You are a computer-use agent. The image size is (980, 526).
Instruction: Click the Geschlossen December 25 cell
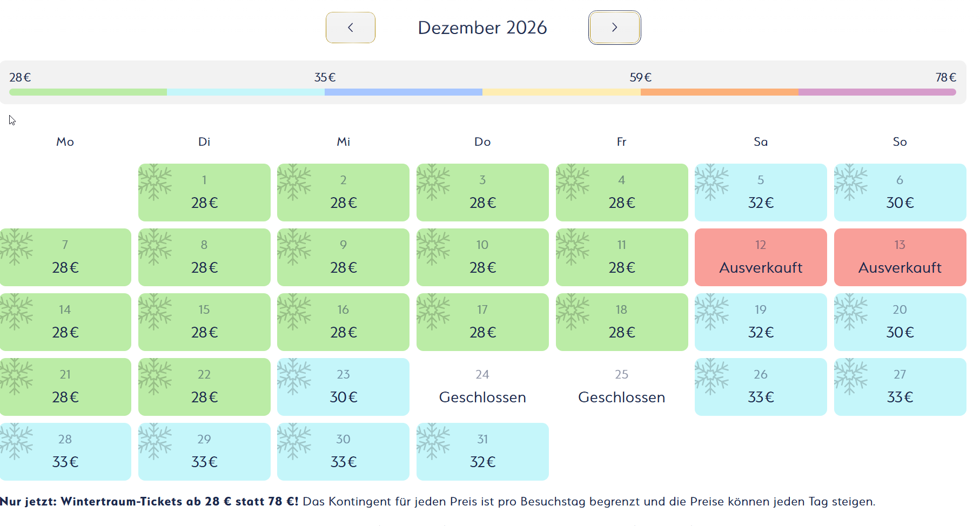(x=621, y=387)
